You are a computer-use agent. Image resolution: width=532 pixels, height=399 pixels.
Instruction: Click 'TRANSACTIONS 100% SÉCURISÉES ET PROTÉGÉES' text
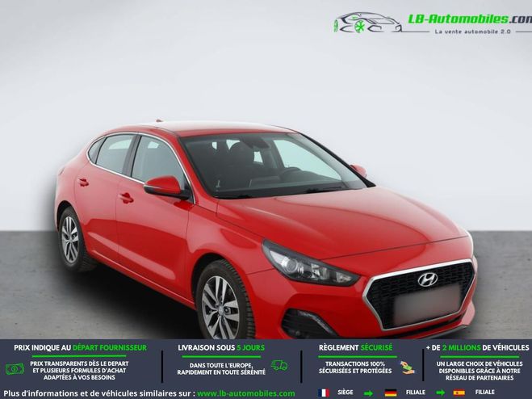click(x=355, y=367)
